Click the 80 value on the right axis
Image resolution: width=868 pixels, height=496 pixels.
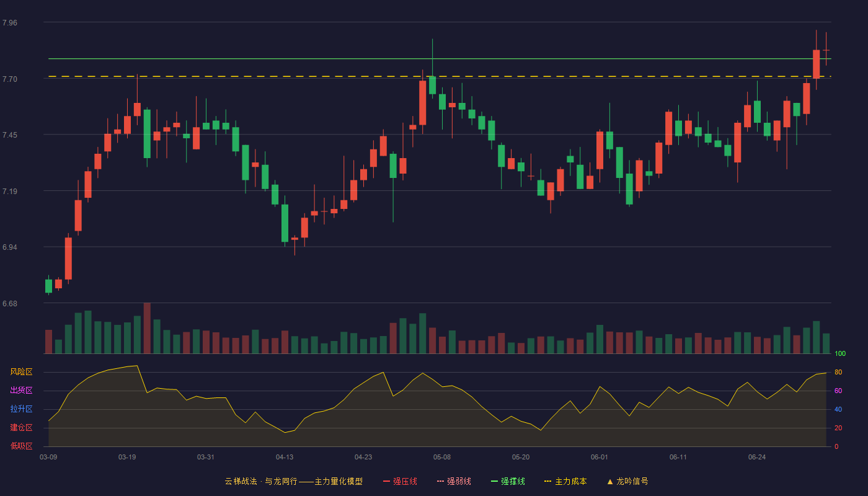click(838, 372)
